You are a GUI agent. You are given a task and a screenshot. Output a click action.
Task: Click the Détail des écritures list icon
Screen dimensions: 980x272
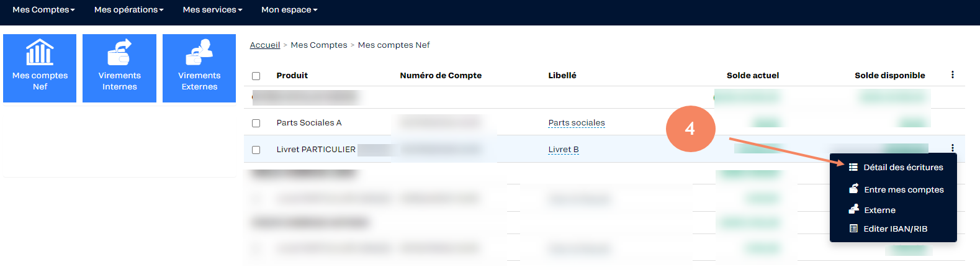853,167
